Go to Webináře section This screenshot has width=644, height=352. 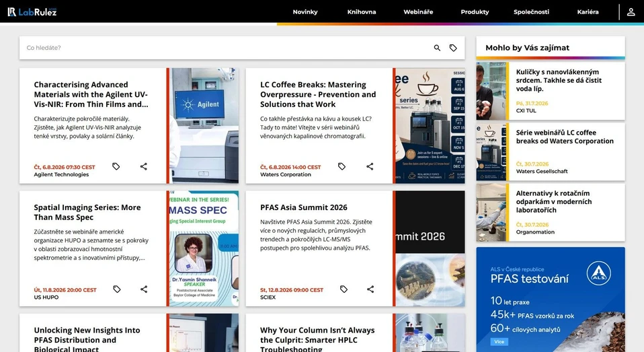[418, 12]
